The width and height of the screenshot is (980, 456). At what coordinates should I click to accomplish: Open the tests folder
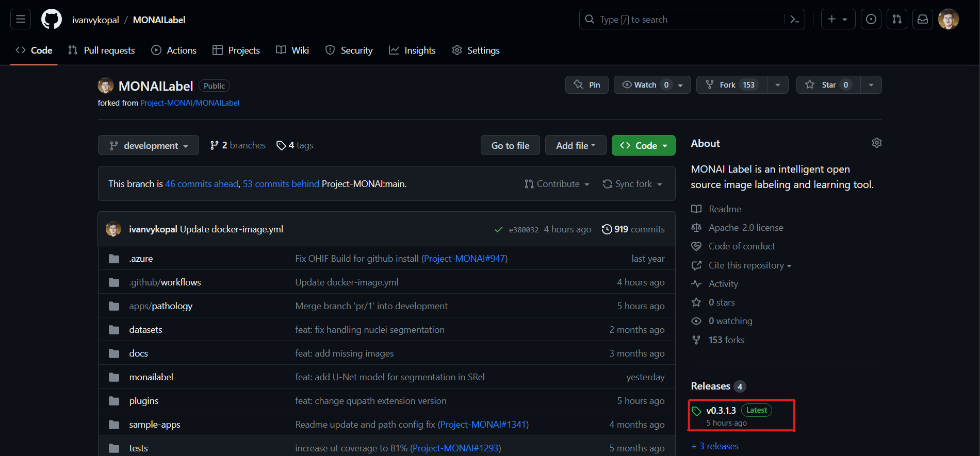138,448
